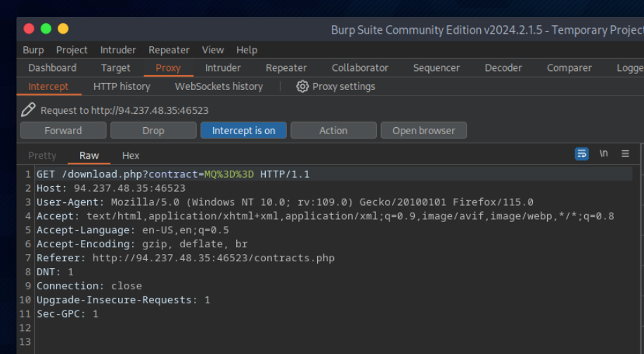Expand the Action dropdown button
The width and height of the screenshot is (644, 354).
333,131
